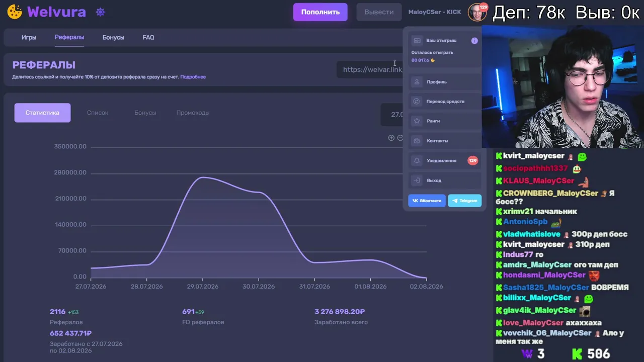
Task: Click the wager info icon near Ваш отыгрыш
Action: click(474, 41)
